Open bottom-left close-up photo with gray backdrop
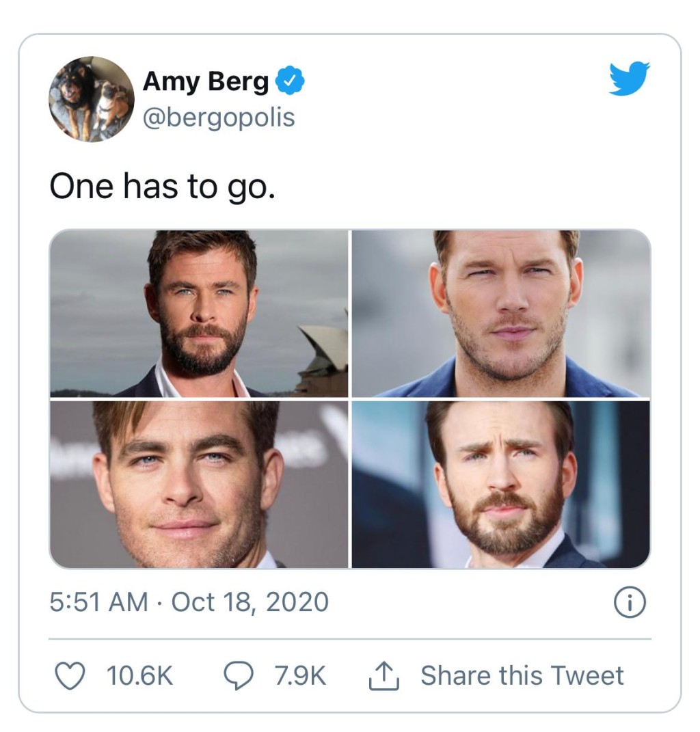 click(x=199, y=485)
